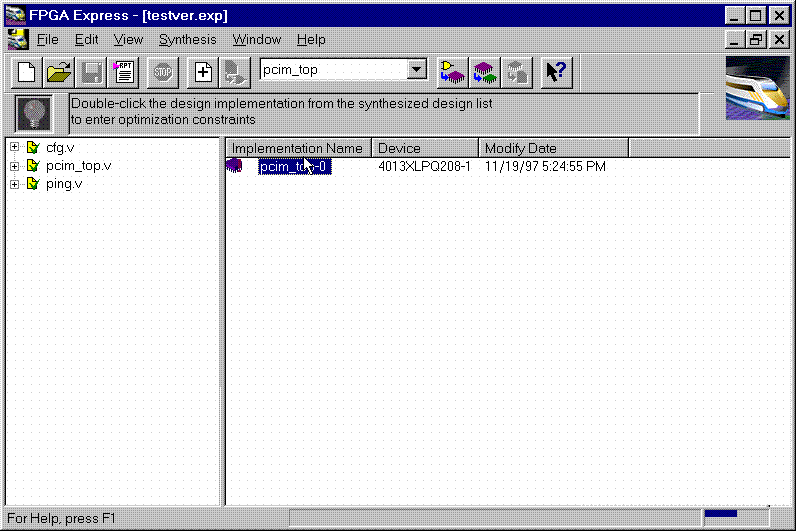Select the cfg.v file in tree
The image size is (796, 531).
(x=60, y=148)
